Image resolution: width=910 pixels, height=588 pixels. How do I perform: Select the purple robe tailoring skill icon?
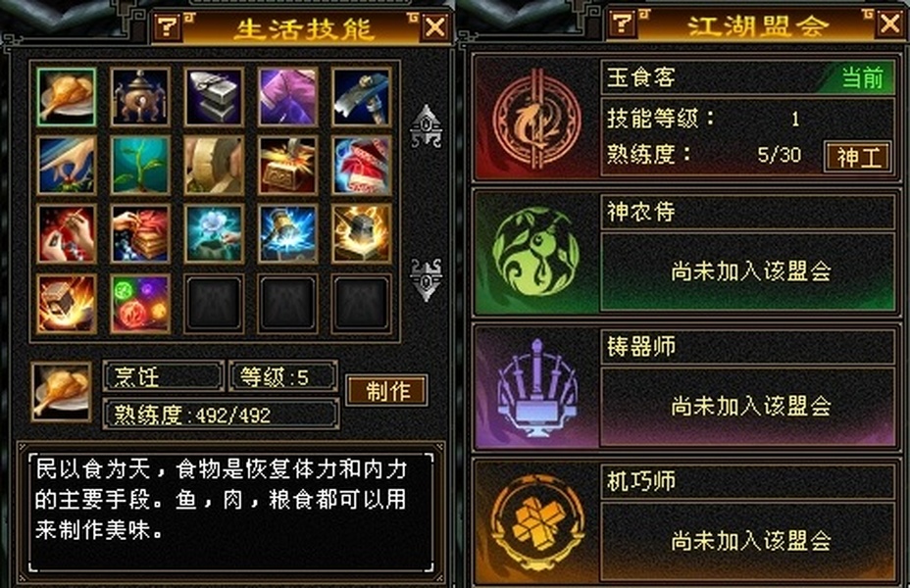(287, 97)
